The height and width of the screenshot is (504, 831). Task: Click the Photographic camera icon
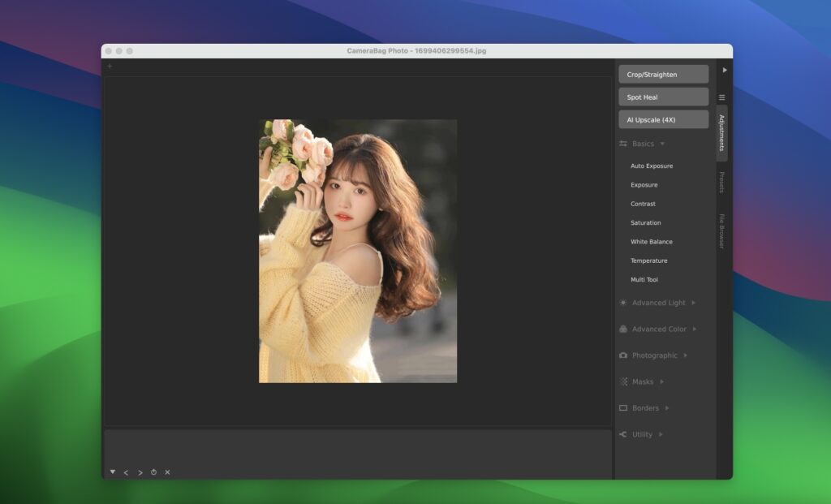point(623,355)
